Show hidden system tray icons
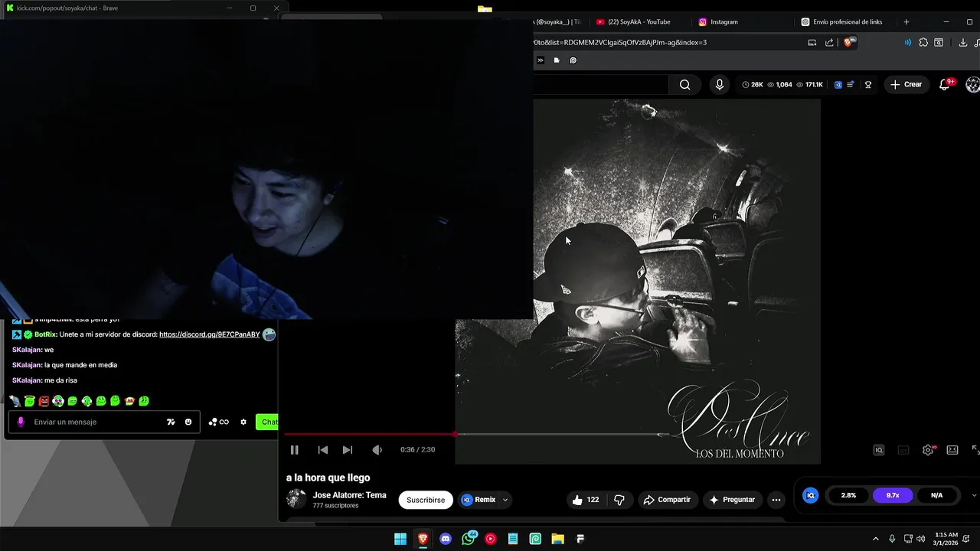Viewport: 980px width, 551px height. tap(876, 539)
